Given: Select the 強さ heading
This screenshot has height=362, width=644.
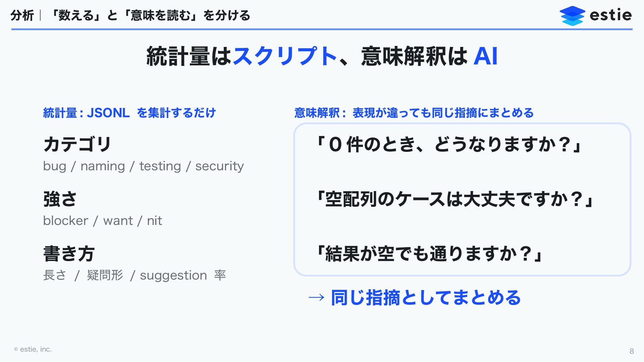Looking at the screenshot, I should point(60,199).
